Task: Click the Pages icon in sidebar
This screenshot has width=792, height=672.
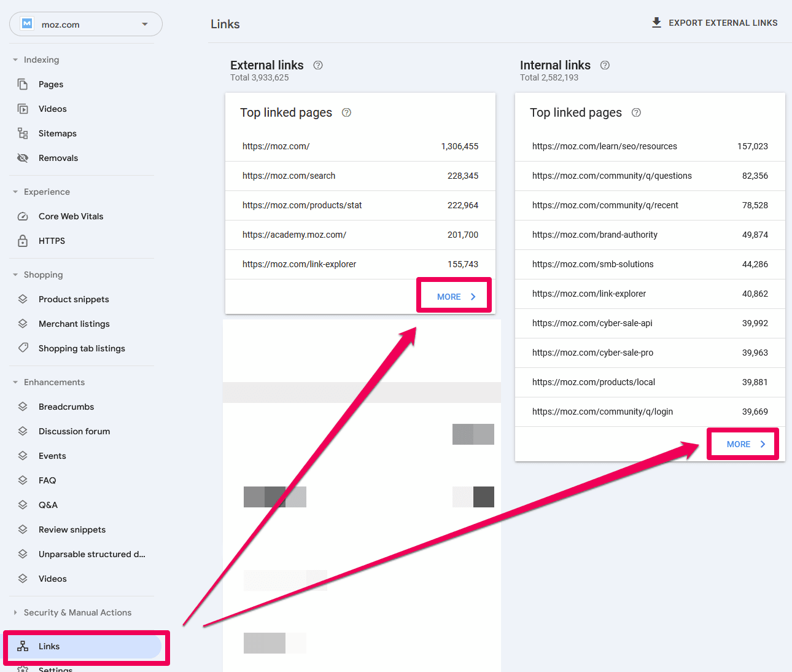Action: coord(23,84)
